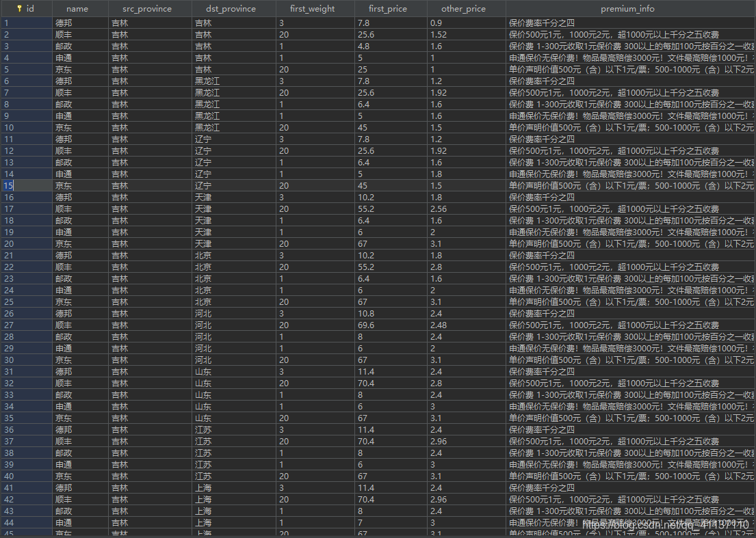Click name cell 申通 in row 34

(x=81, y=407)
